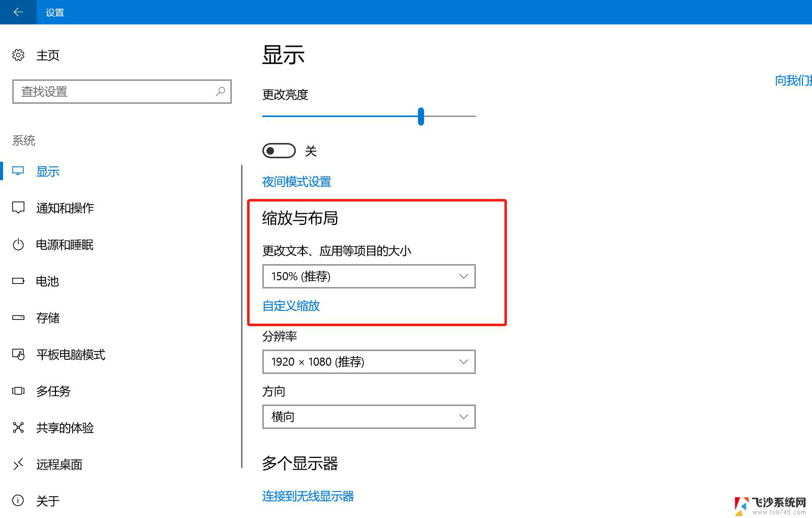The image size is (812, 518).
Task: Click the 缩放与布局 heading
Action: 300,218
